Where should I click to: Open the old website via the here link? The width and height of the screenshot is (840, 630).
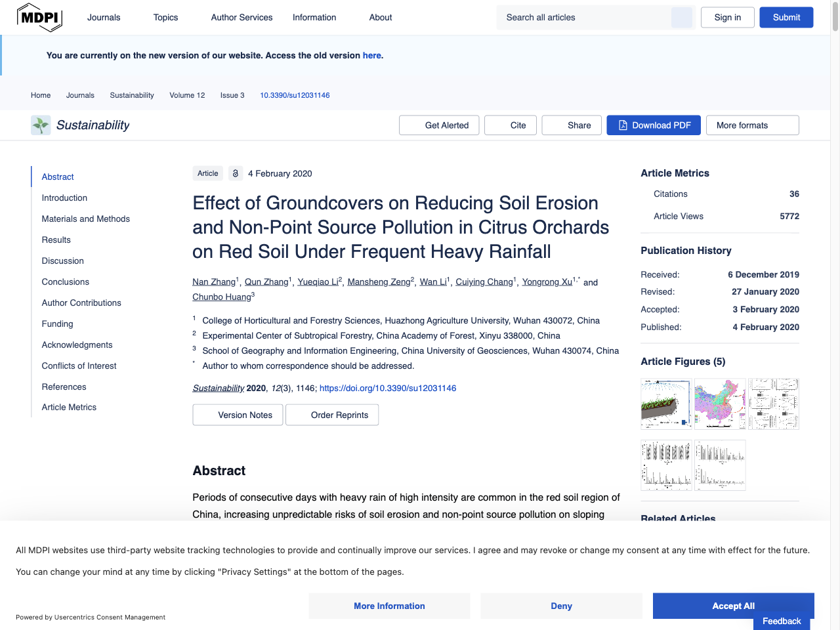point(372,55)
